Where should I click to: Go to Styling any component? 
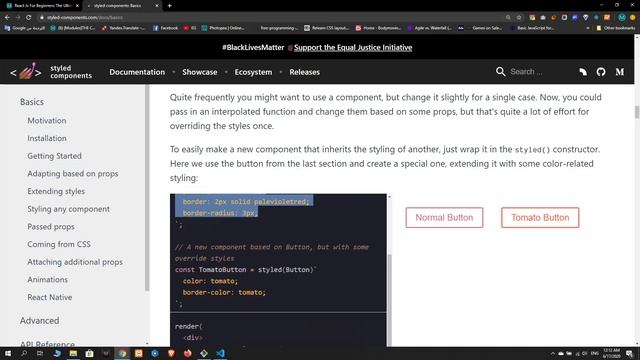coord(68,209)
